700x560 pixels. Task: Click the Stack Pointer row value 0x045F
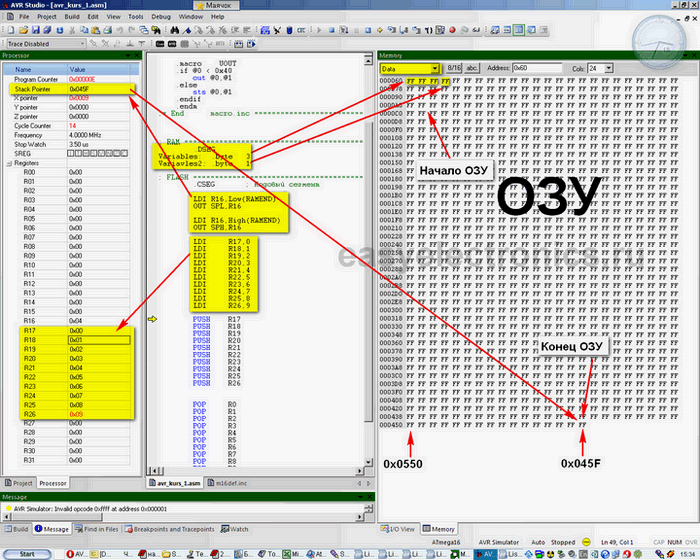79,89
